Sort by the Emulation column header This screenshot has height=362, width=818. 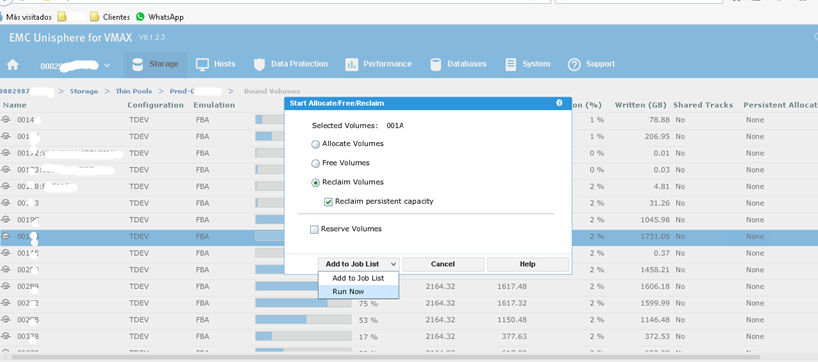click(x=214, y=105)
